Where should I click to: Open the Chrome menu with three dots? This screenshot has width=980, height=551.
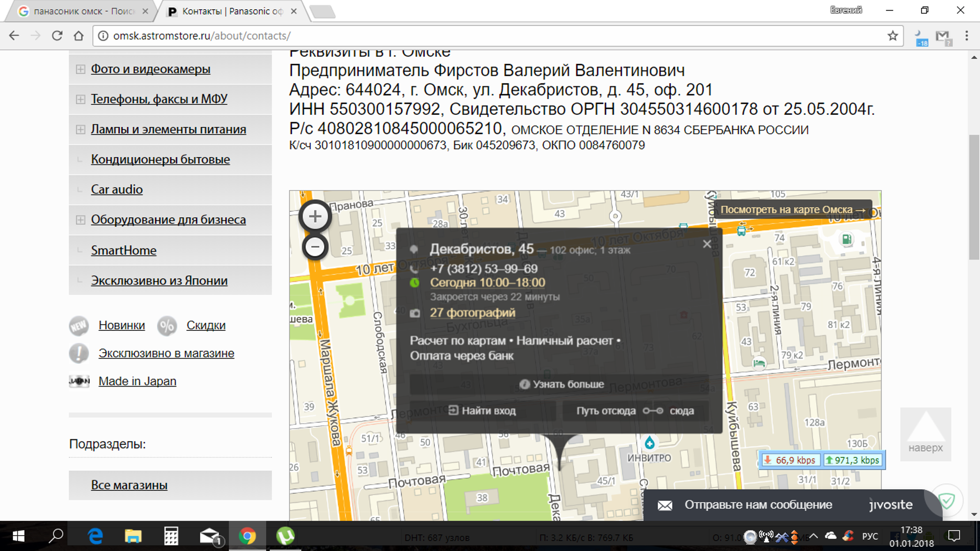[x=966, y=36]
